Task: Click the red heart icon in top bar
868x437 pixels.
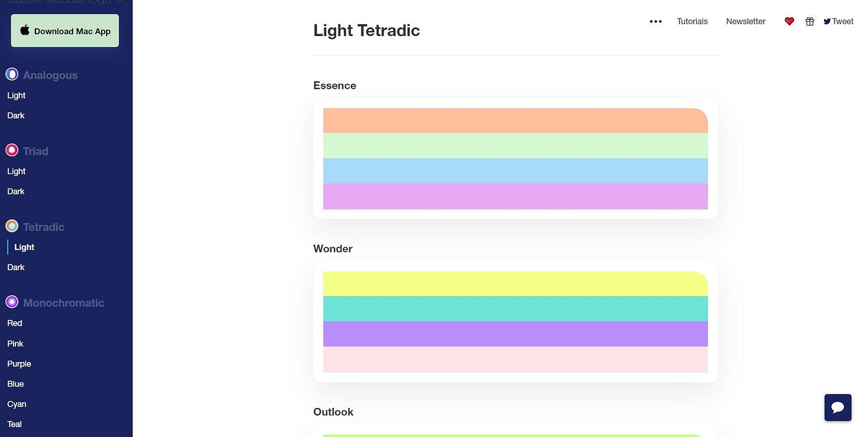Action: click(x=789, y=21)
